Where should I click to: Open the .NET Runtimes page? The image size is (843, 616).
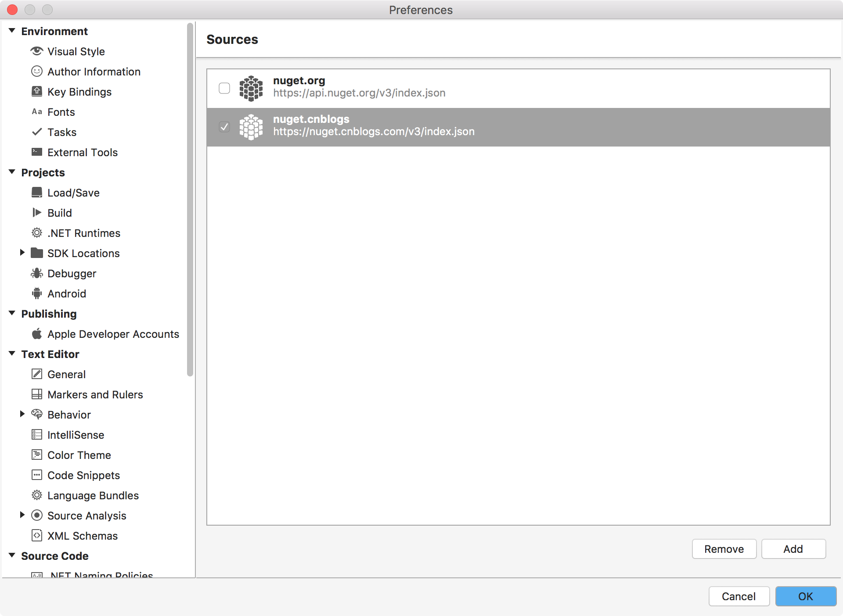click(x=84, y=233)
